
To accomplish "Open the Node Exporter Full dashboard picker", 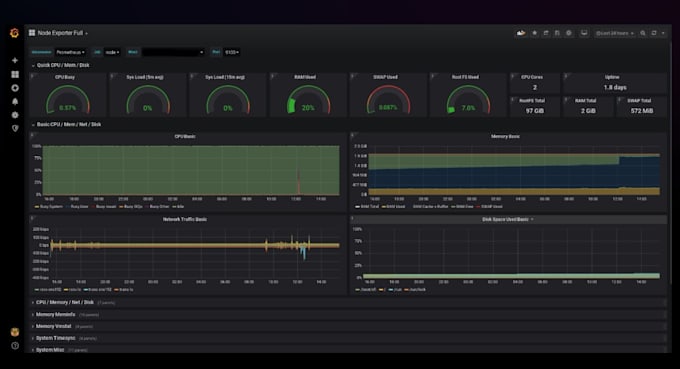I will (x=62, y=33).
